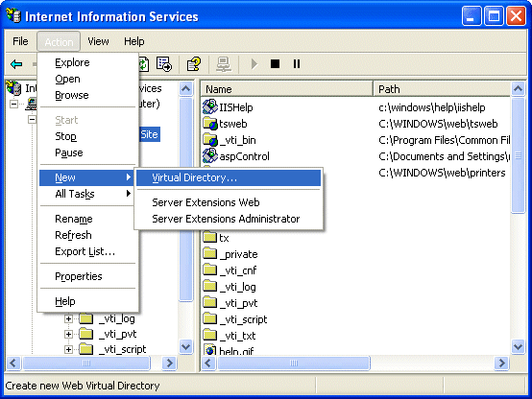Click the _private folder icon in list
The height and width of the screenshot is (399, 532).
pos(209,253)
